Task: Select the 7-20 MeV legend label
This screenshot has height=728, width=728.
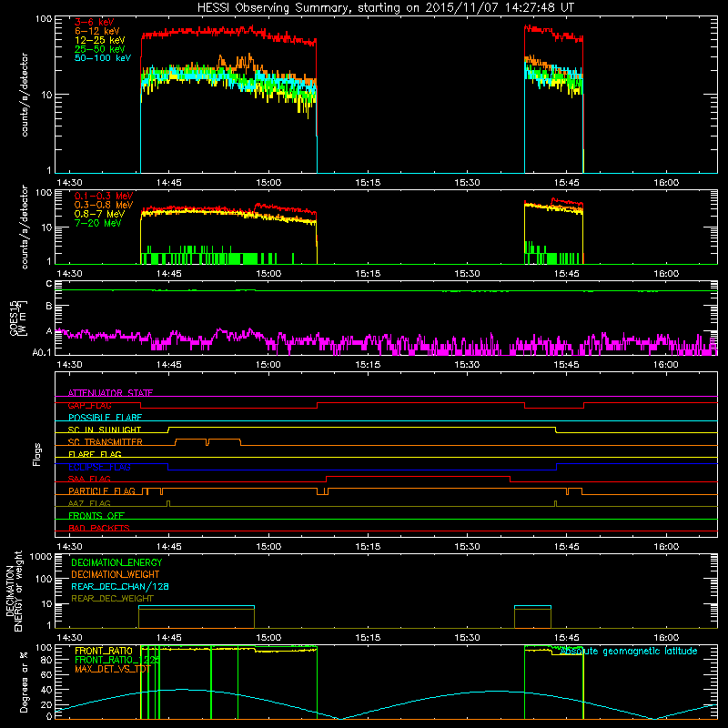Action: click(98, 223)
